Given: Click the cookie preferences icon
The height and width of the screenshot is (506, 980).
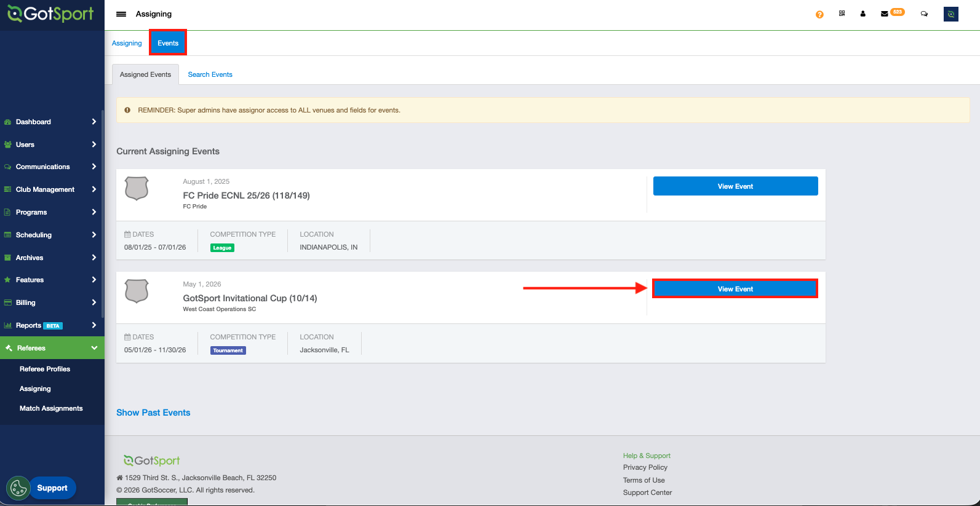Looking at the screenshot, I should (18, 488).
